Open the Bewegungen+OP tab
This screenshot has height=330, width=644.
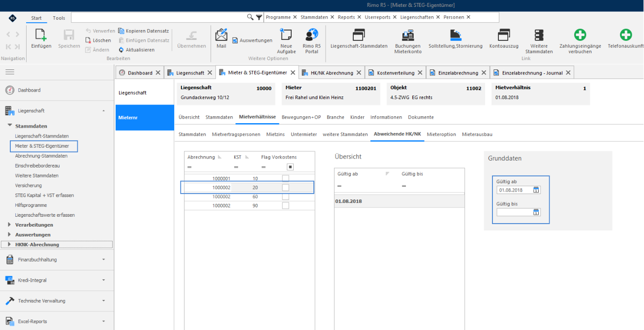coord(301,117)
